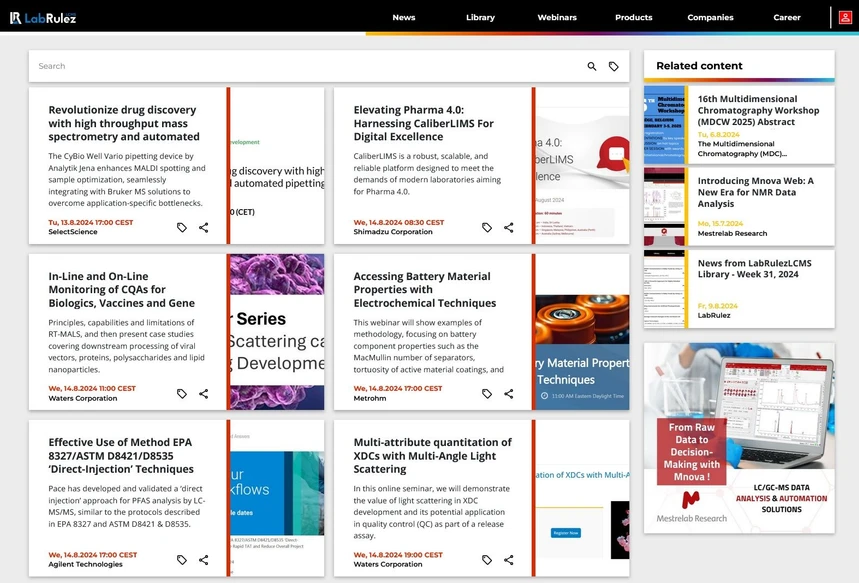Click the battery materials webinar thumbnail
This screenshot has width=859, height=583.
point(581,351)
